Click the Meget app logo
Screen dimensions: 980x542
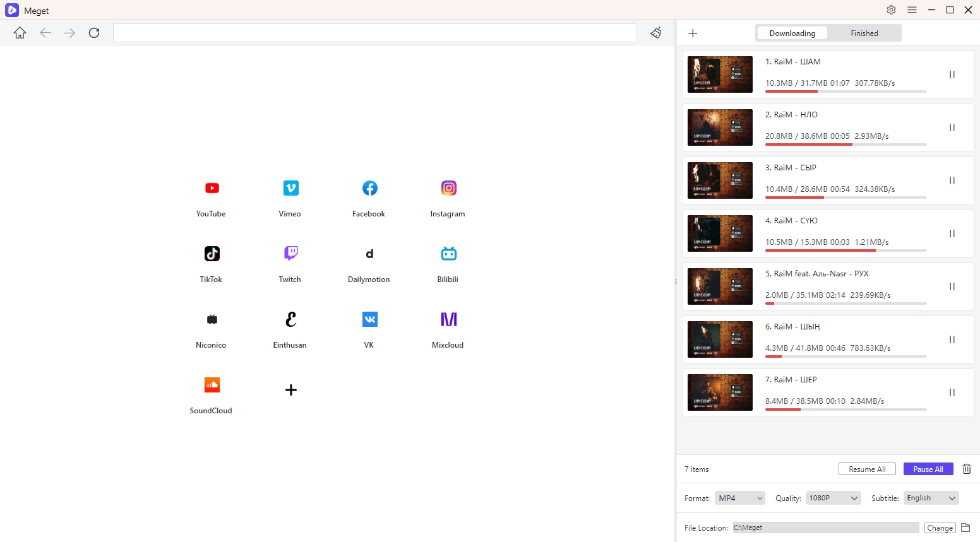tap(12, 10)
